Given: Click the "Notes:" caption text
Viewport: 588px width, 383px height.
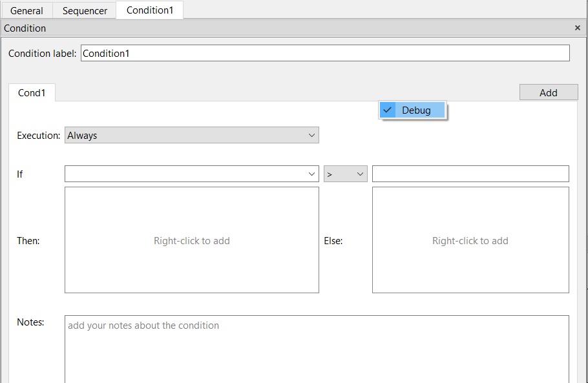Looking at the screenshot, I should click(x=30, y=322).
